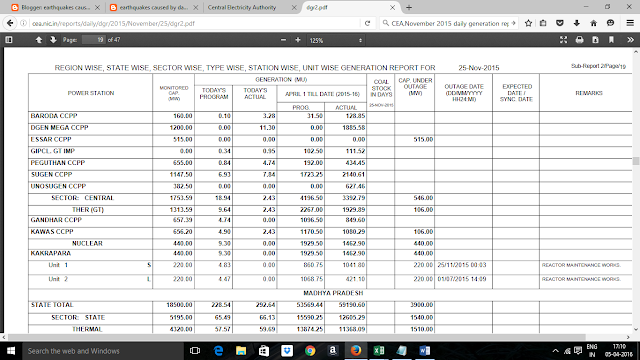Switch to second earthquakes caused by dams tab
Viewport: 640px width, 360px height.
coord(153,7)
